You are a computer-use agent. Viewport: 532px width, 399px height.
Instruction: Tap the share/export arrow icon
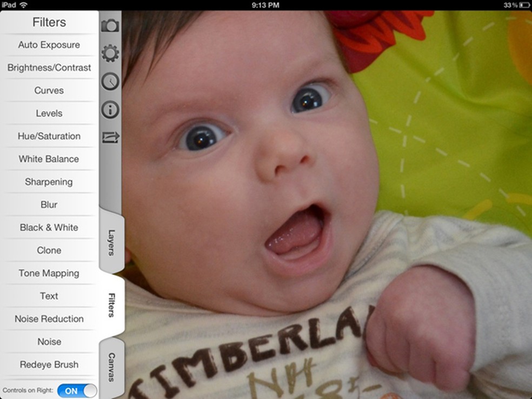tap(111, 137)
